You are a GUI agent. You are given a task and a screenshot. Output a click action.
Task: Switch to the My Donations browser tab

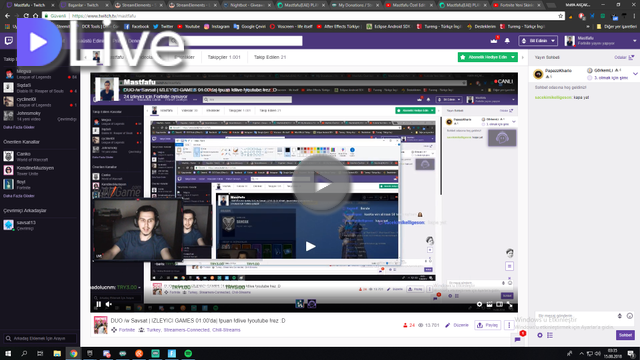tap(355, 5)
